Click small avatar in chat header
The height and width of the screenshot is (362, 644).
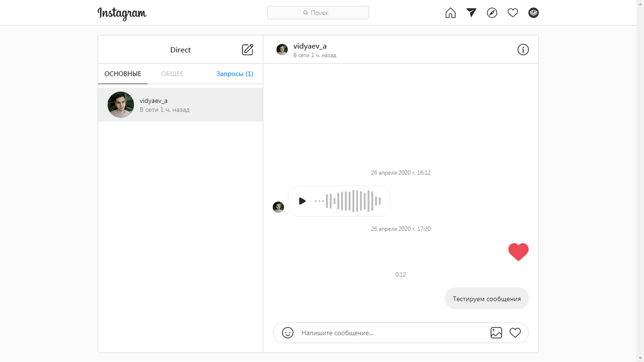tap(282, 50)
